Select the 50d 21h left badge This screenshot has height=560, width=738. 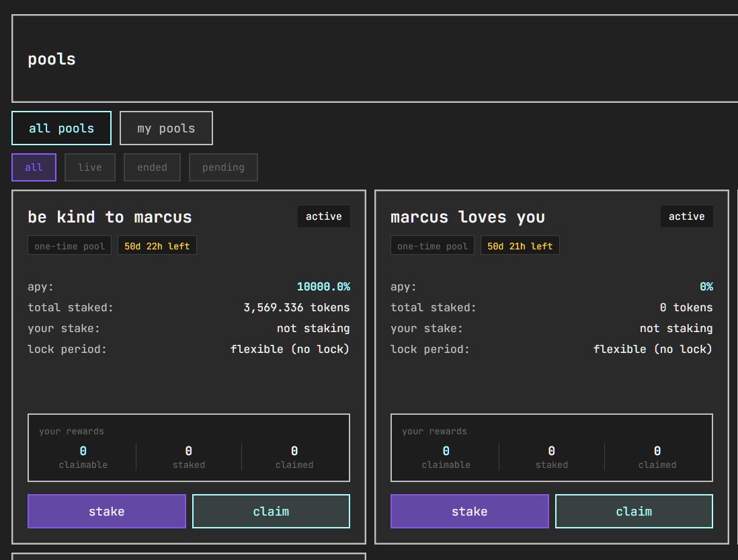(x=520, y=245)
